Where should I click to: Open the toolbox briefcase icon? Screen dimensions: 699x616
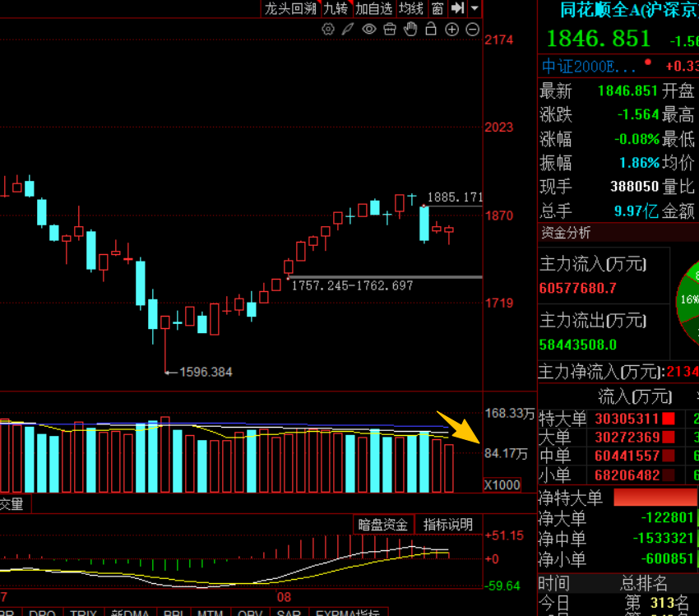click(x=390, y=30)
